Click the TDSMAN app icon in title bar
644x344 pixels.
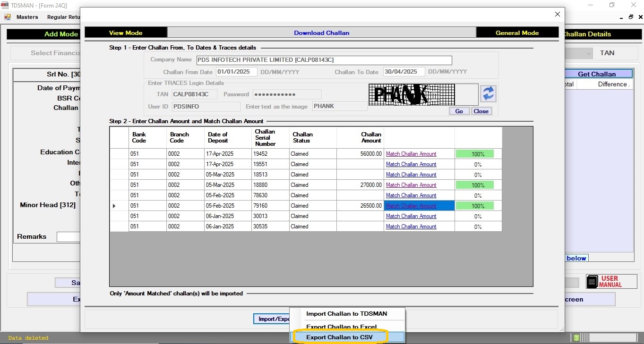coord(5,5)
